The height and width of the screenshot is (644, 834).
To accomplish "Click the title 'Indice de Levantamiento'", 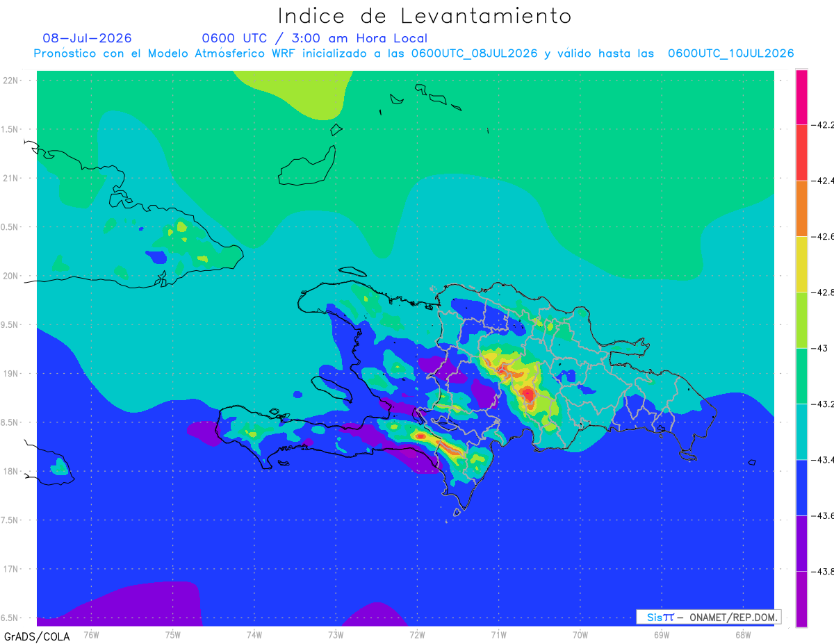I will point(425,16).
